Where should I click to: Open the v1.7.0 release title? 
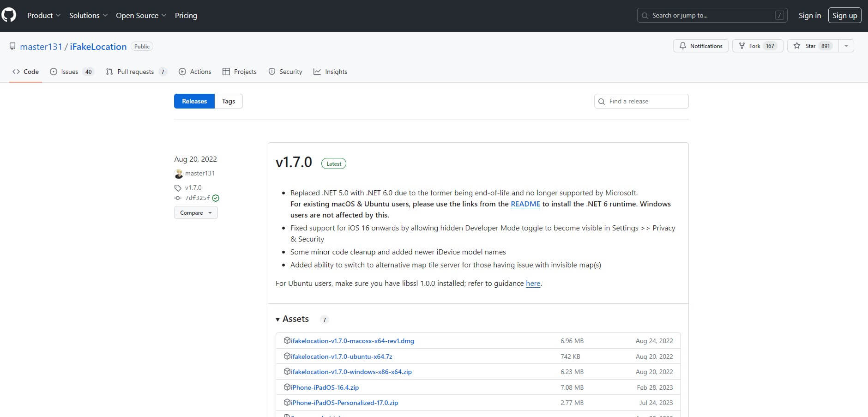[x=294, y=162]
